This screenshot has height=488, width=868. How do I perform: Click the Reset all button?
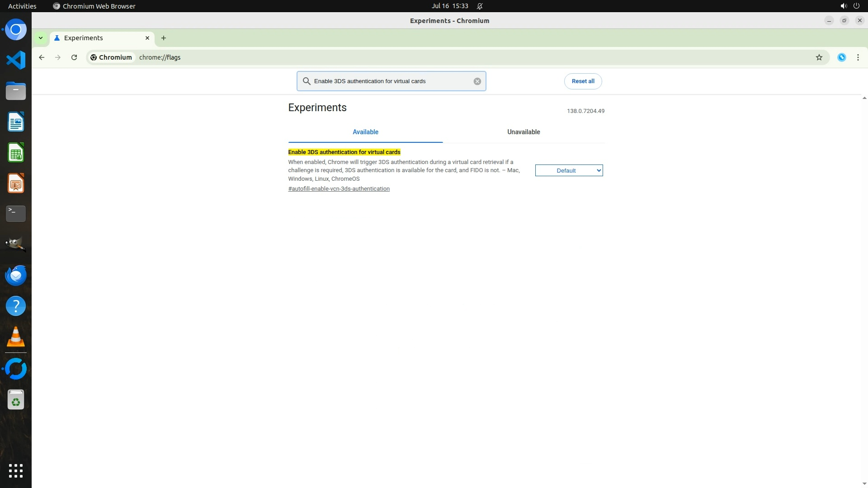[x=583, y=81]
